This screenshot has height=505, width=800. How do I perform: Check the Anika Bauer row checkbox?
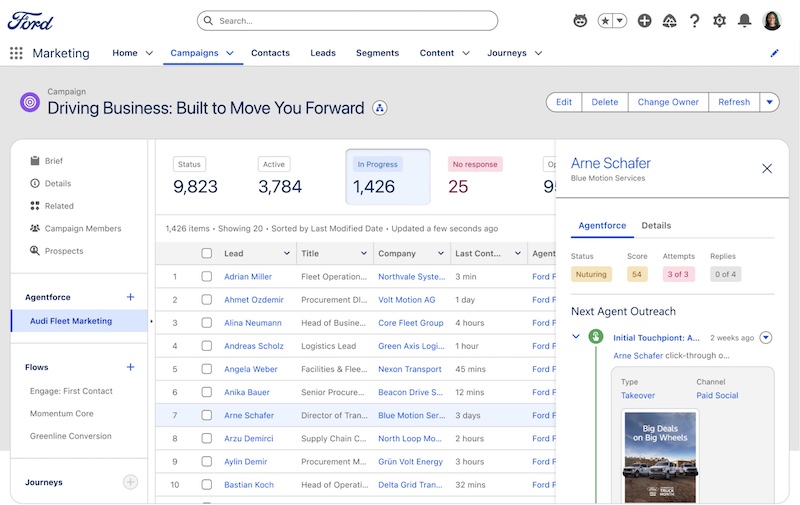[207, 392]
